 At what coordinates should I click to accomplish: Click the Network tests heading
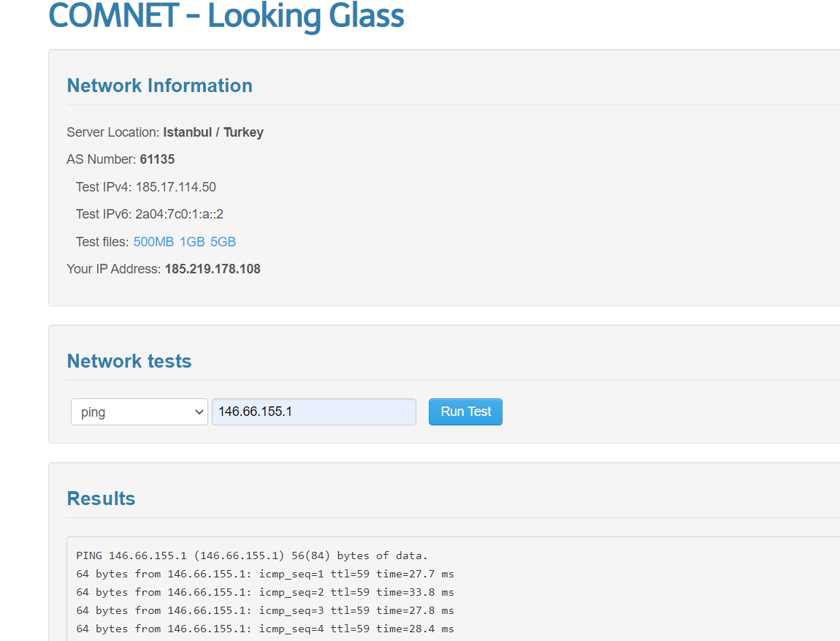tap(129, 361)
